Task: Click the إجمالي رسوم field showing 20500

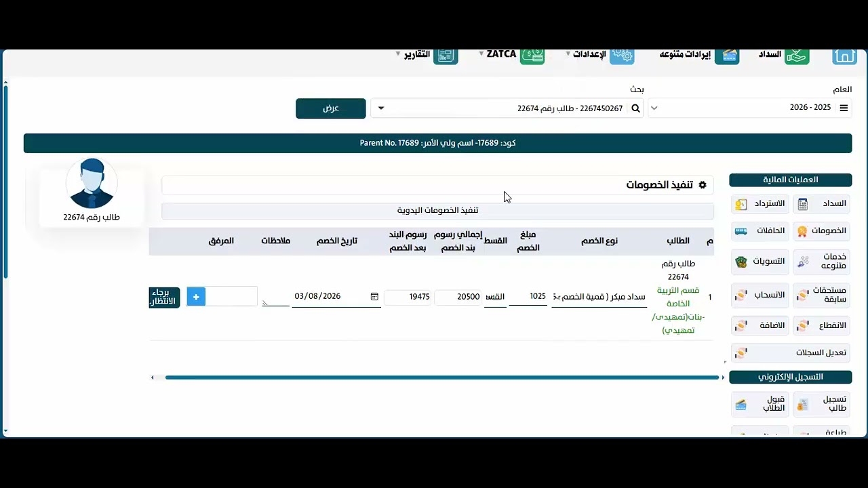Action: tap(458, 297)
